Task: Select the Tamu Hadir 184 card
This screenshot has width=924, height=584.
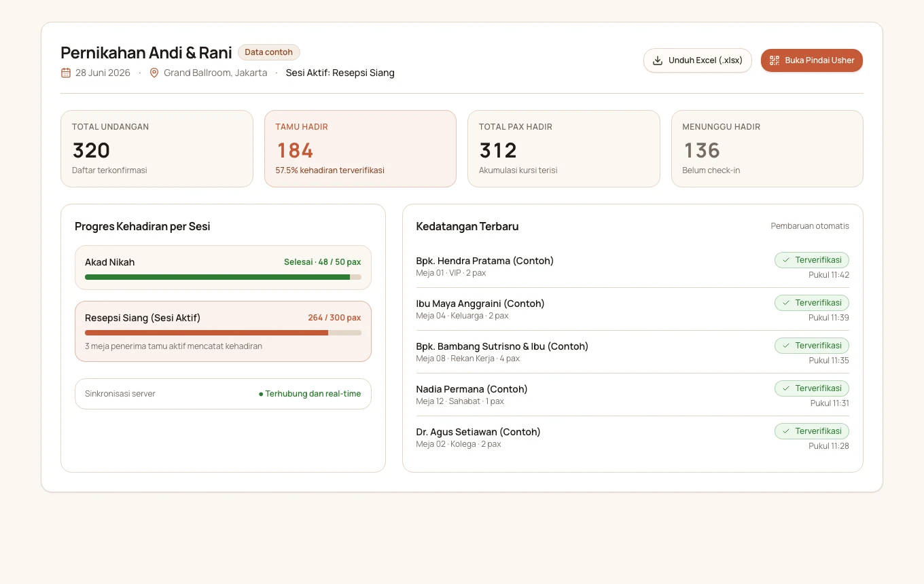Action: tap(360, 149)
